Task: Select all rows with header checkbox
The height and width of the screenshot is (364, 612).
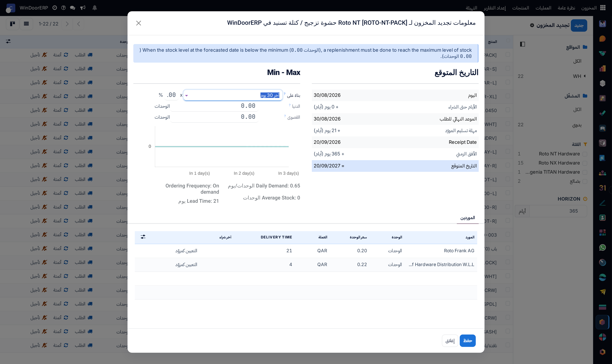Action: 508,40
